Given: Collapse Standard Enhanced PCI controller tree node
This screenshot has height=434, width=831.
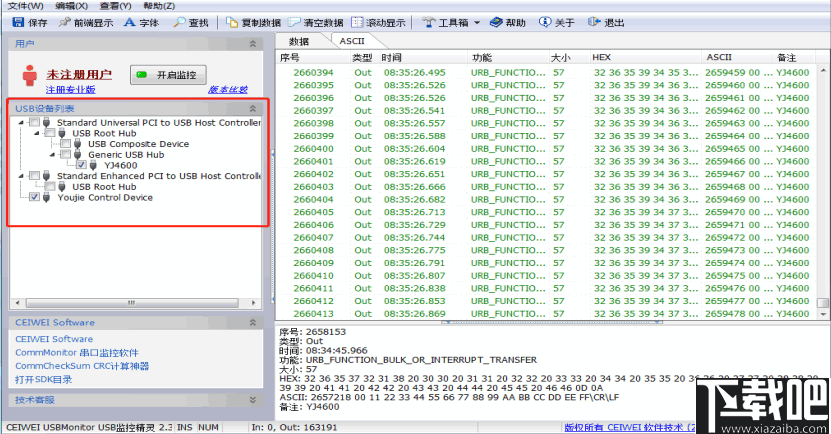Looking at the screenshot, I should [x=21, y=175].
